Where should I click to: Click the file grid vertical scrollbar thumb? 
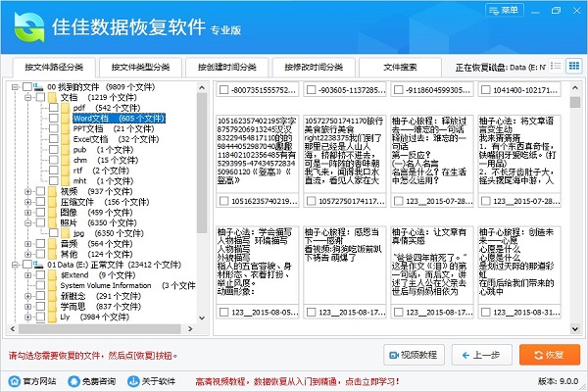[x=575, y=102]
